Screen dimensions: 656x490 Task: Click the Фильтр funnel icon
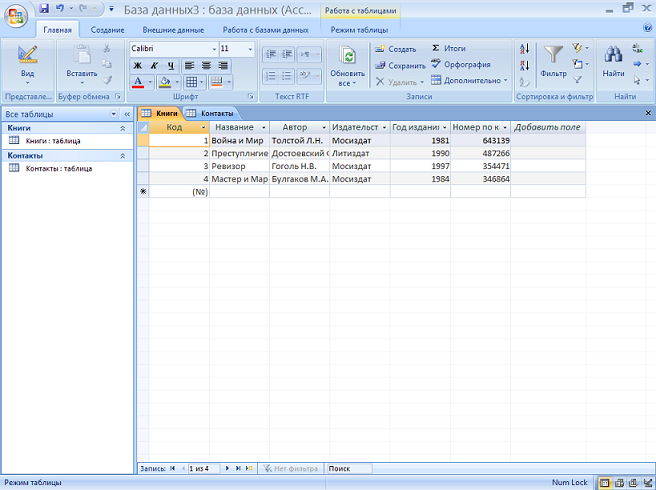click(554, 56)
